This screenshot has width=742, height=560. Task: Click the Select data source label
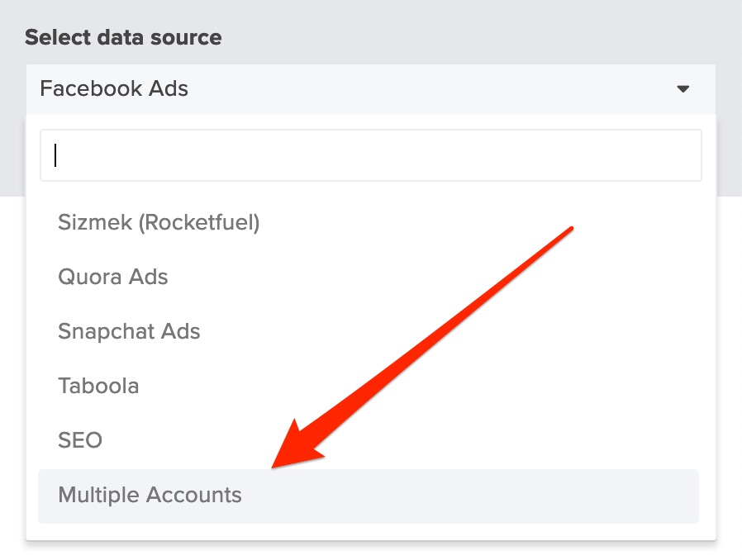click(x=123, y=37)
